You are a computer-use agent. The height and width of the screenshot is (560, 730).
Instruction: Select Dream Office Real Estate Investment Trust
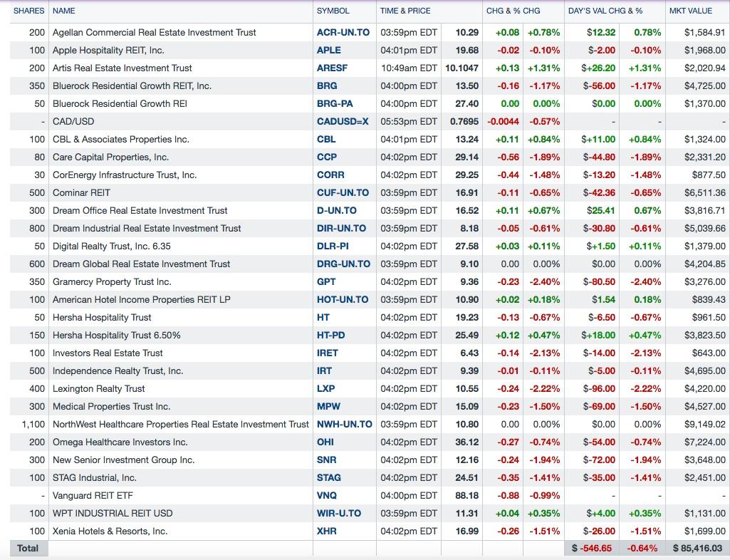pyautogui.click(x=140, y=211)
